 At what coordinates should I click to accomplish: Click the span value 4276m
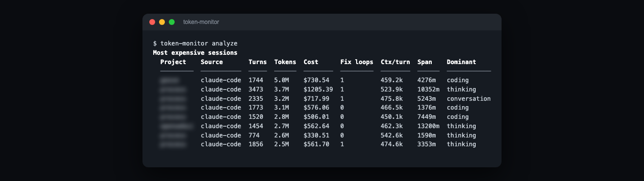(x=427, y=80)
